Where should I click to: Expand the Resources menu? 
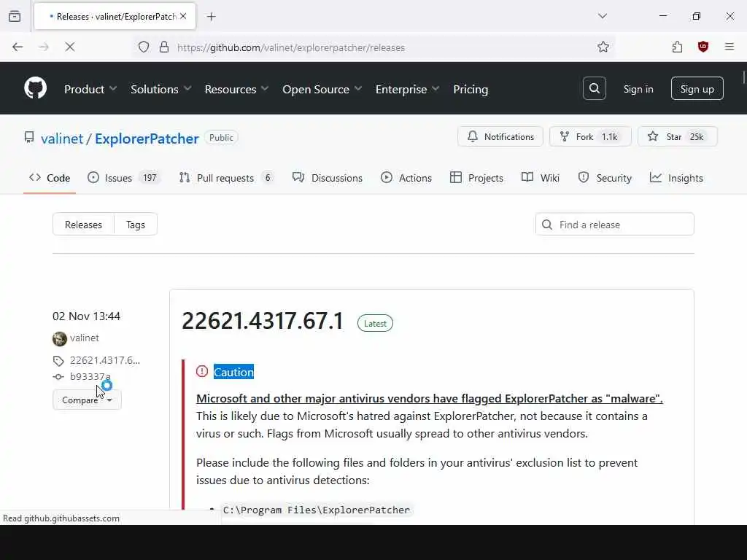236,89
